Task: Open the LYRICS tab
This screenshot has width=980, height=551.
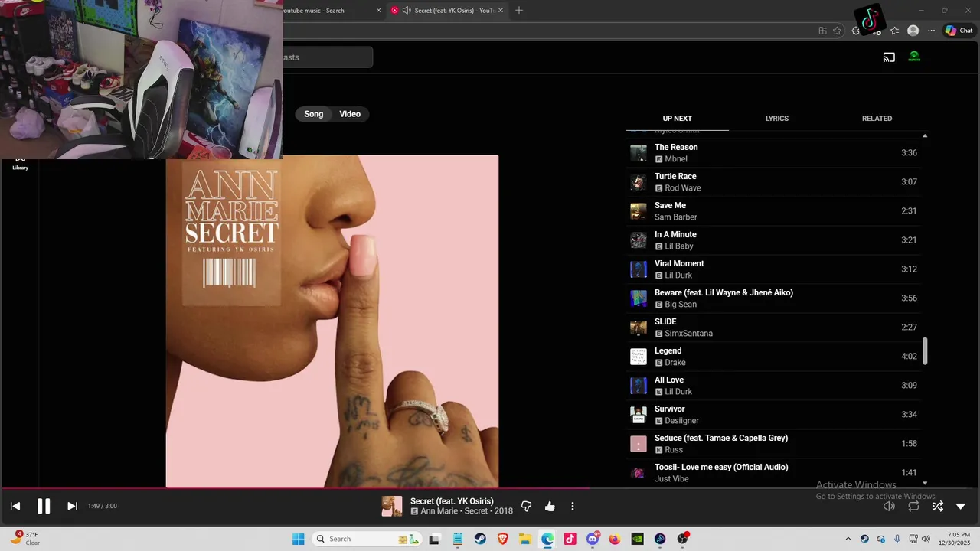Action: [777, 119]
